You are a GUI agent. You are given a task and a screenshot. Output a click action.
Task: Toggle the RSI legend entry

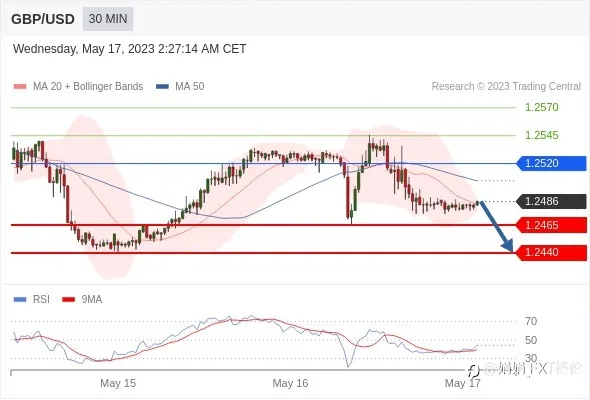click(x=32, y=300)
